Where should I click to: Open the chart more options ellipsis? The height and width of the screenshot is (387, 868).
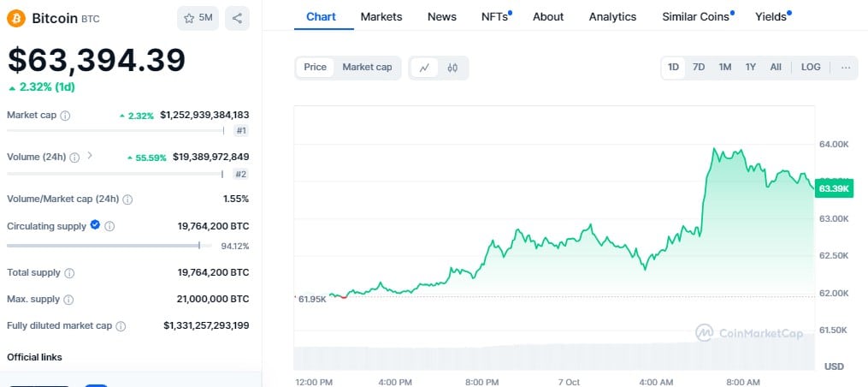coord(845,68)
